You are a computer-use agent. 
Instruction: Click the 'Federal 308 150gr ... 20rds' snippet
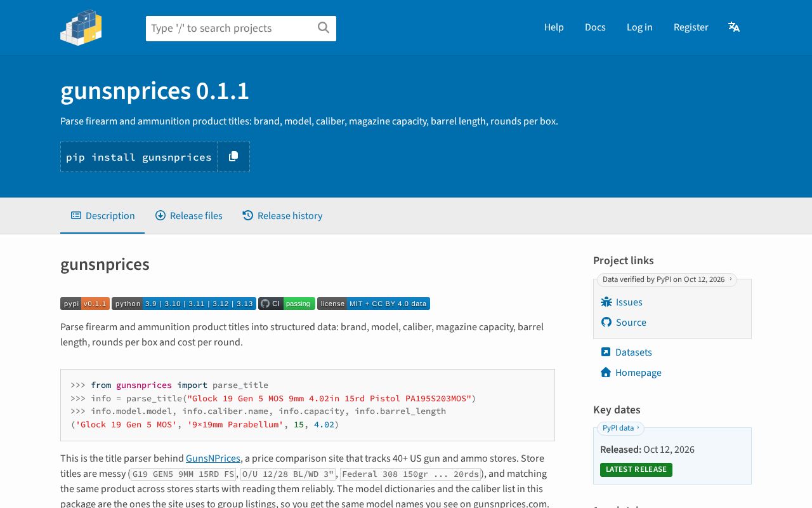[x=410, y=474]
